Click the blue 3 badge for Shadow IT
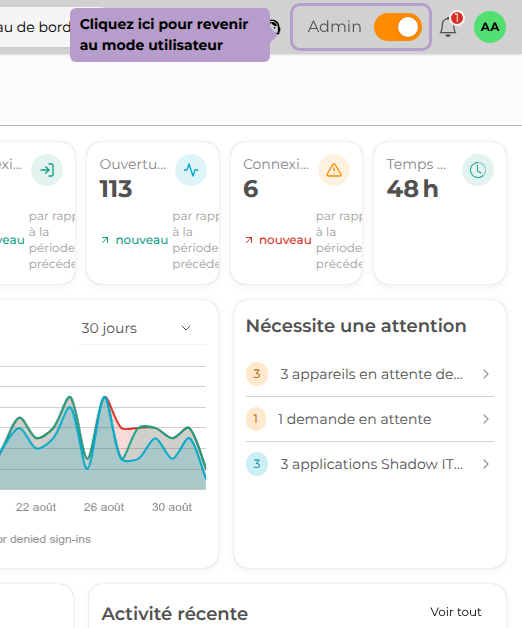 pyautogui.click(x=257, y=464)
